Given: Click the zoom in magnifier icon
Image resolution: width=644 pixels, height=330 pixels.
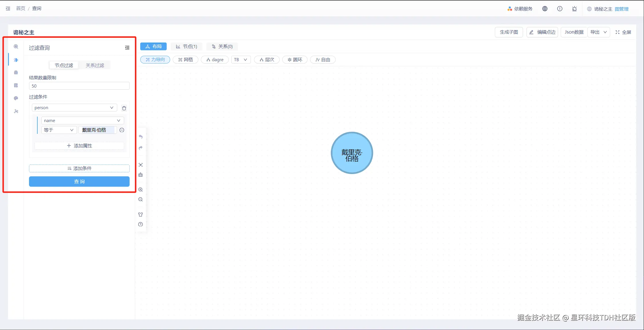Looking at the screenshot, I should click(x=141, y=190).
